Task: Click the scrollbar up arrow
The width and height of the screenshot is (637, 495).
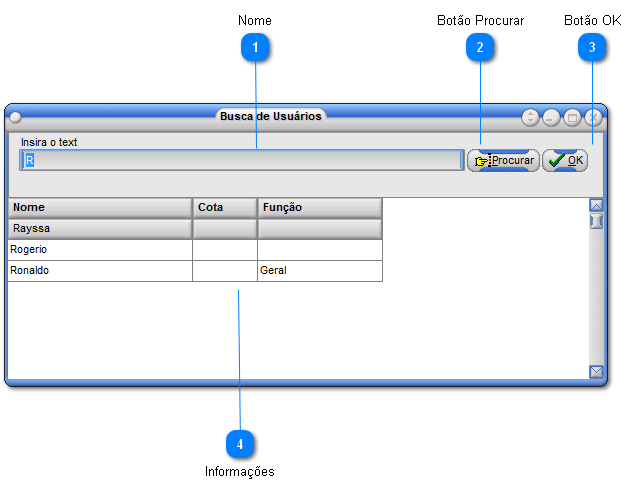Action: click(596, 206)
